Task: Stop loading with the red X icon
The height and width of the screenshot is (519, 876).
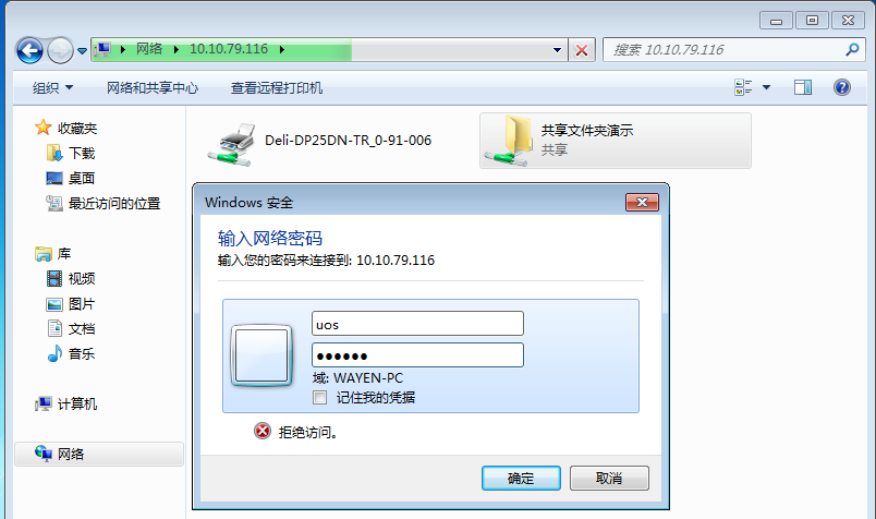Action: 582,50
